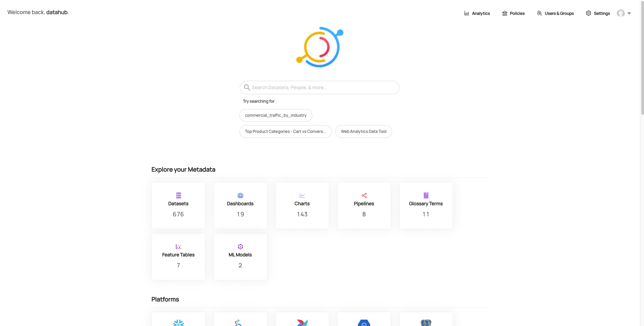Open Analytics page
The width and height of the screenshot is (644, 326).
pos(477,13)
